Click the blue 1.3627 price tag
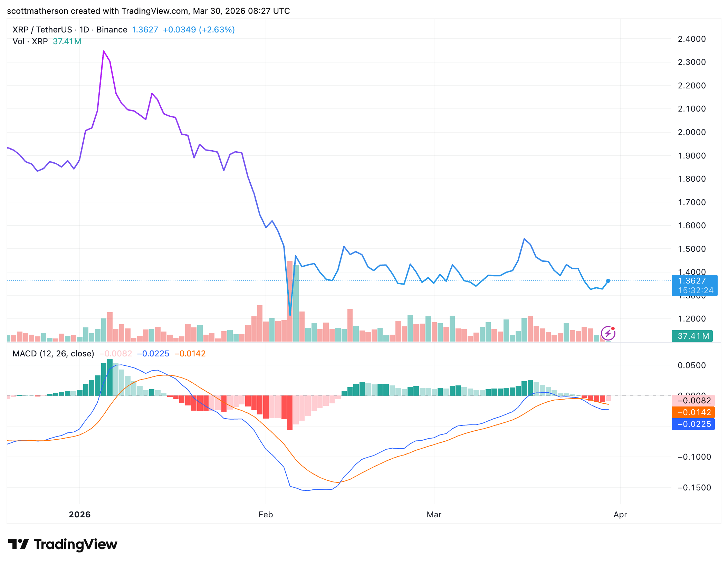 pyautogui.click(x=692, y=281)
